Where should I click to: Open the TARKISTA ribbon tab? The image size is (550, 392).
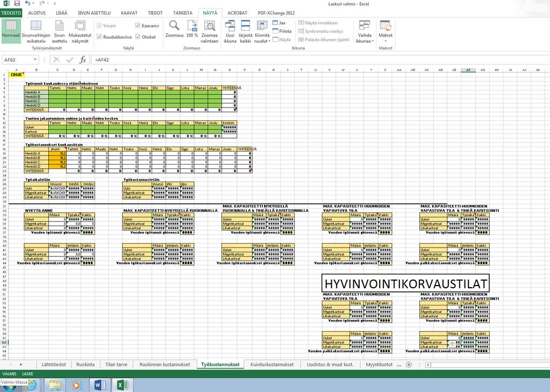(x=183, y=13)
